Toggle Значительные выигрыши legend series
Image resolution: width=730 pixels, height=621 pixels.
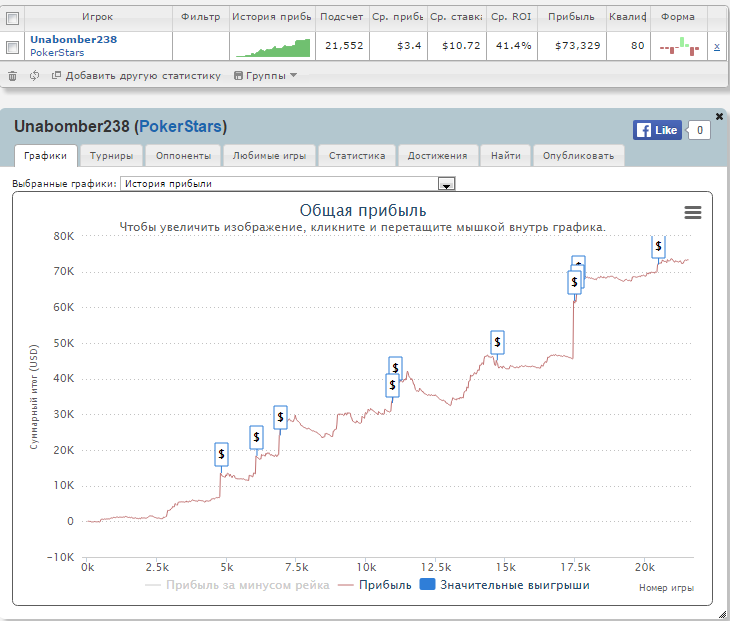505,585
